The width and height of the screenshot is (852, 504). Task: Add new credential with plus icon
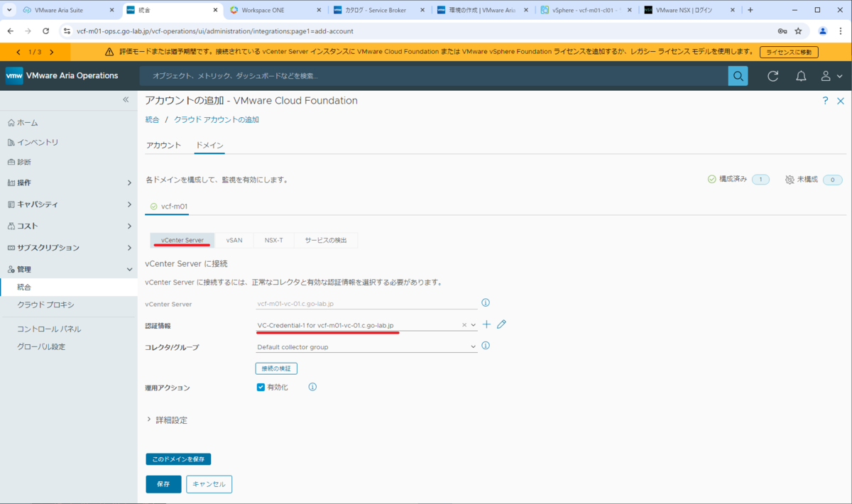tap(486, 324)
